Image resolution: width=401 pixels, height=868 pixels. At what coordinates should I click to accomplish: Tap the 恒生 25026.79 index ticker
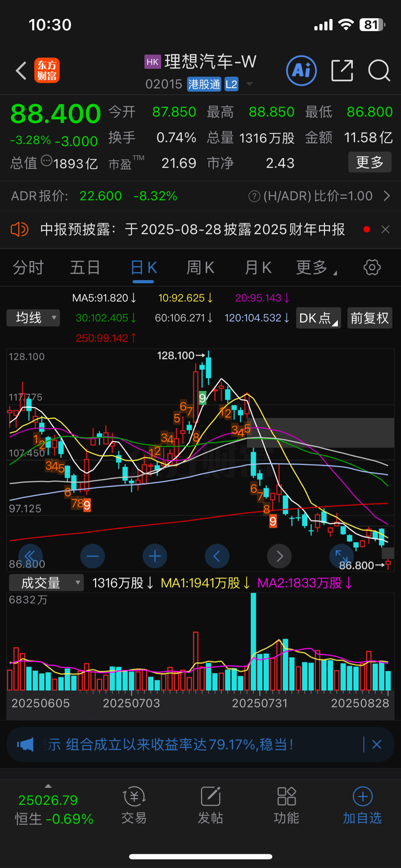[54, 810]
